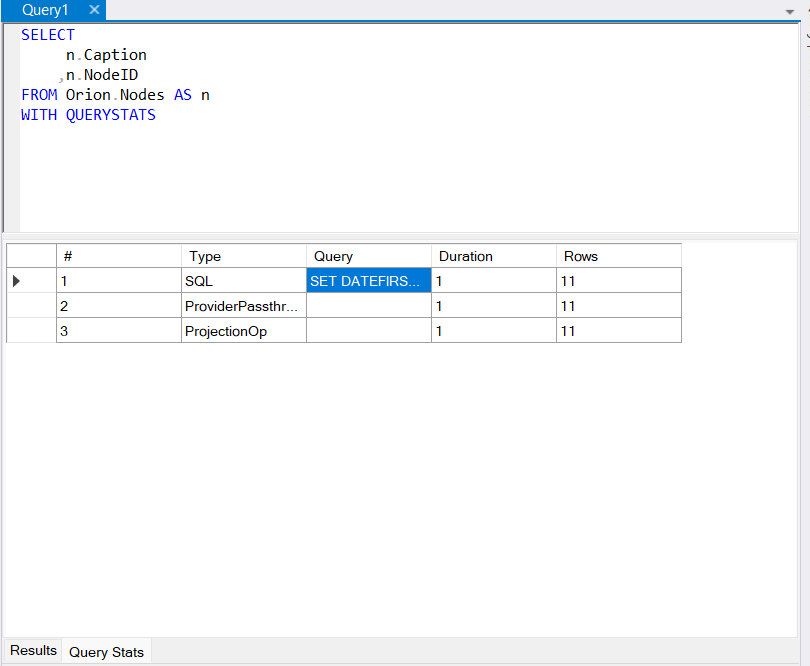Select the ProjectionOp type cell
The width and height of the screenshot is (810, 666).
pyautogui.click(x=244, y=331)
